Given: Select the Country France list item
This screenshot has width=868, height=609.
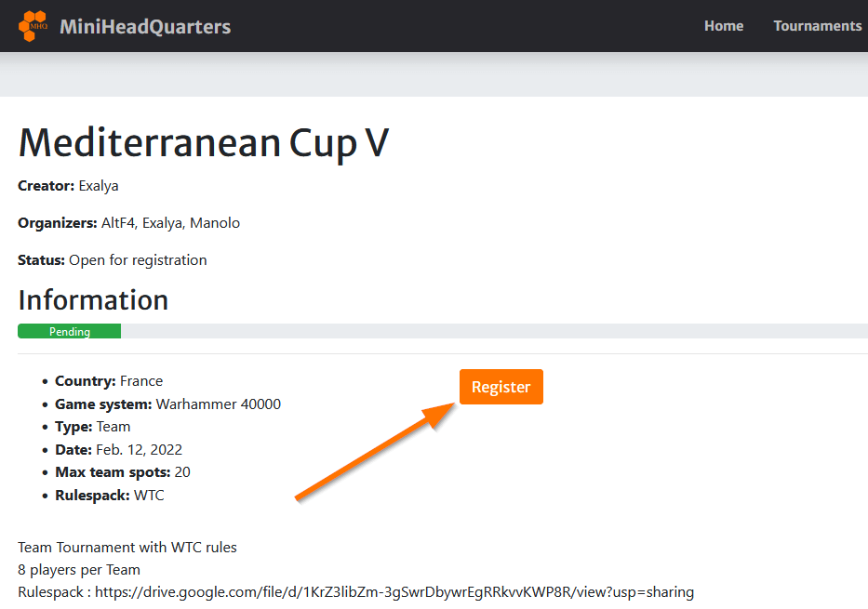Looking at the screenshot, I should click(109, 381).
